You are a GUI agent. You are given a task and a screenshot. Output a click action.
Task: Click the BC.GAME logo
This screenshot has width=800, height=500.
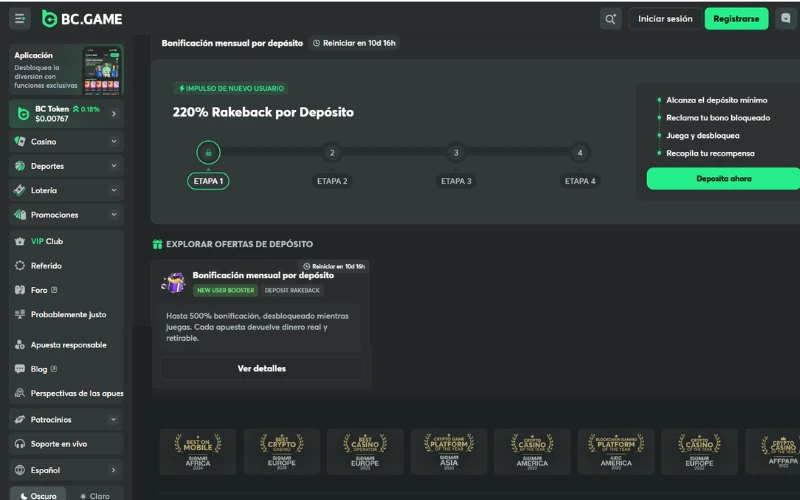[x=82, y=19]
